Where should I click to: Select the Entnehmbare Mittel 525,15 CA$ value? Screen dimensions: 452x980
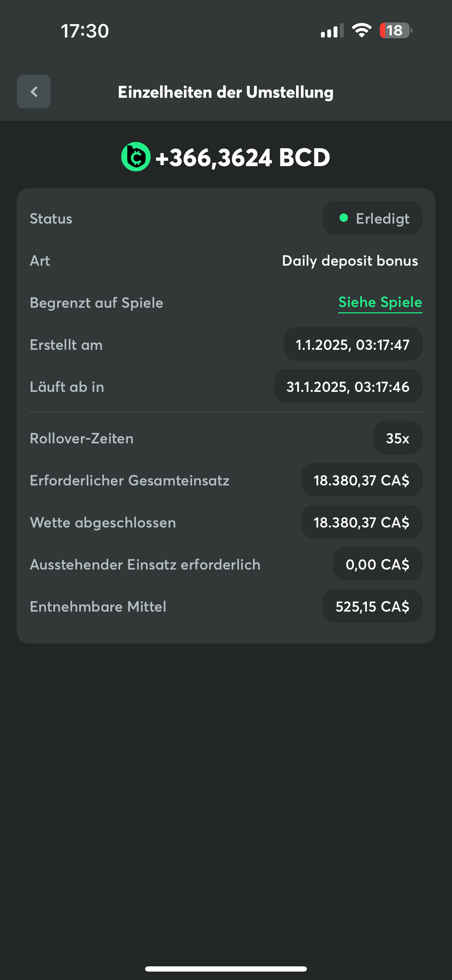click(372, 606)
